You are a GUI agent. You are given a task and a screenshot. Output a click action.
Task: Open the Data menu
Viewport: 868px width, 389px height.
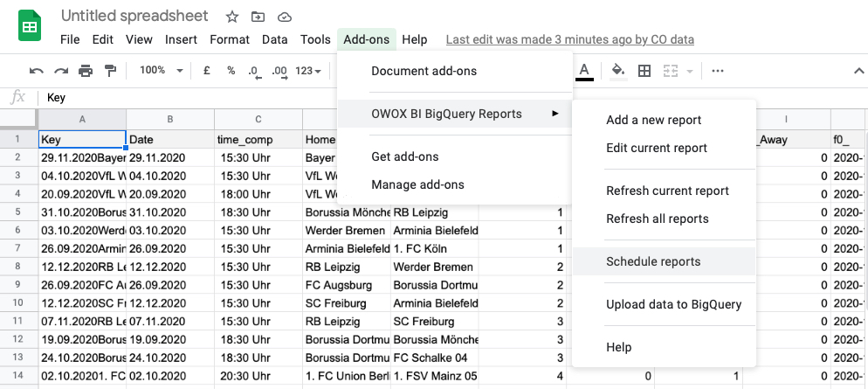tap(274, 39)
